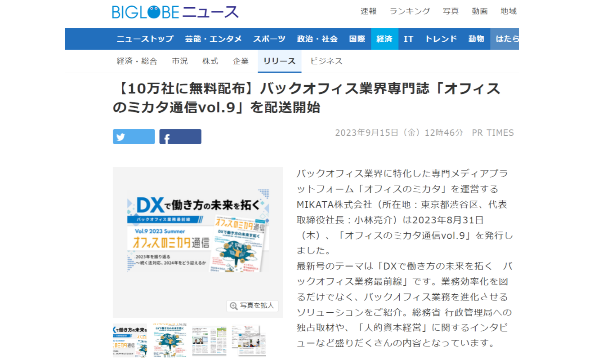This screenshot has width=607, height=364.
Task: Select 芸能・エンタメ in navigation bar
Action: pos(213,39)
